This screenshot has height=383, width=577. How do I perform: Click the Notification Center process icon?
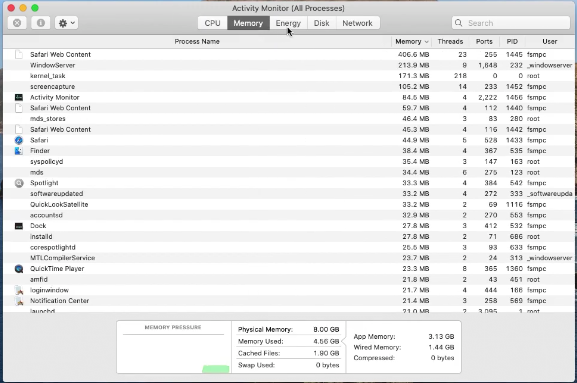[19, 301]
